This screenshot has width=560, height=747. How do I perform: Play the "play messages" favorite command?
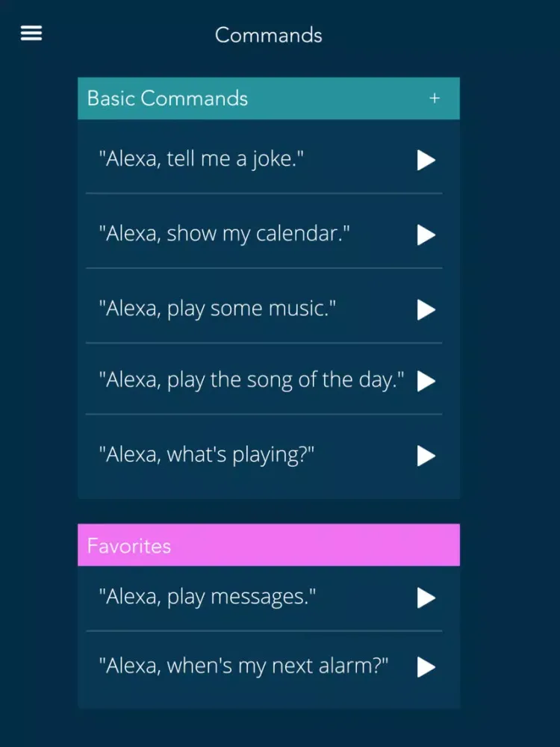tap(426, 598)
